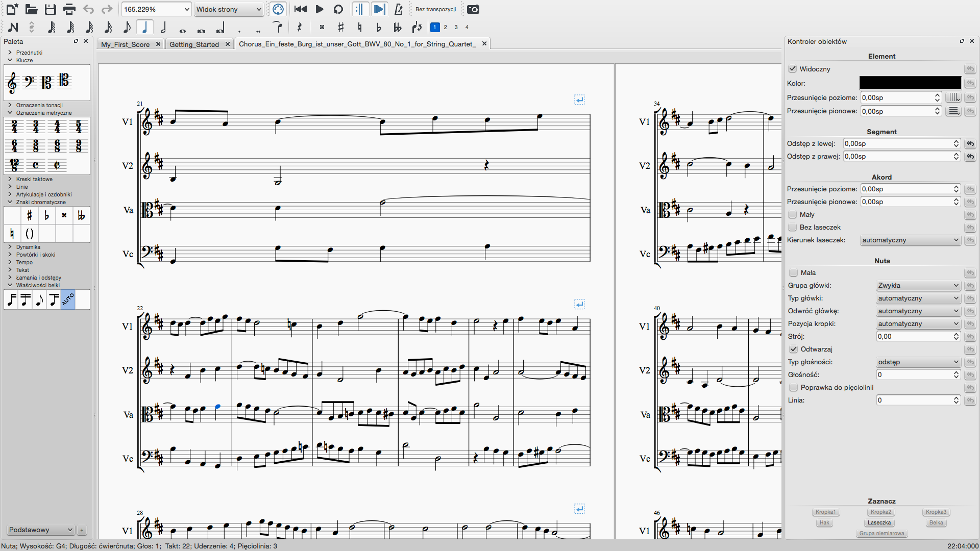980x551 pixels.
Task: Open the camera image capture tool
Action: [473, 9]
